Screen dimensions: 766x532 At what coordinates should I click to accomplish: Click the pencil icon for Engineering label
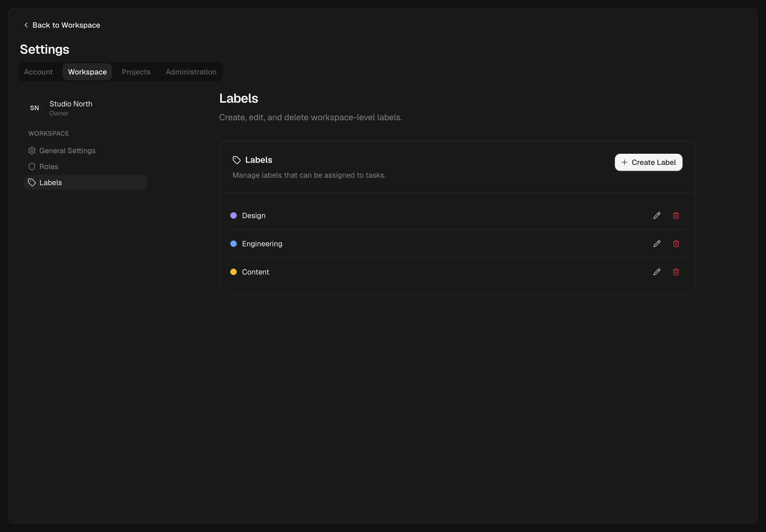[x=657, y=244]
